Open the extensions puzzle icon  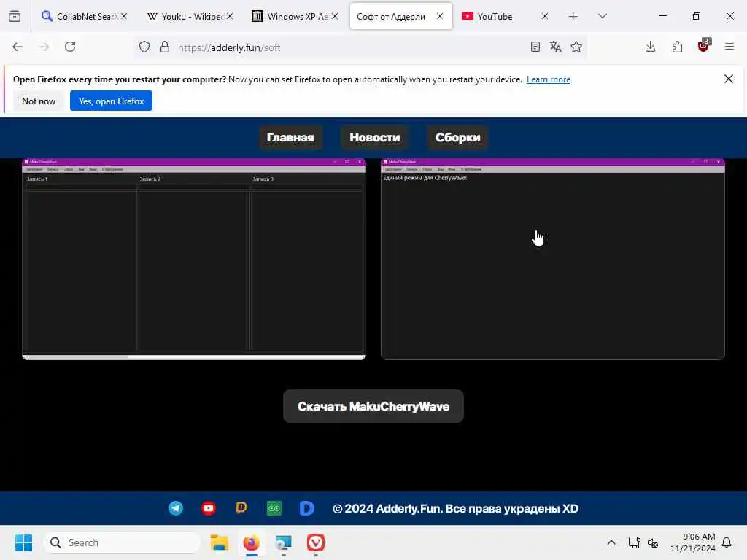click(x=677, y=47)
